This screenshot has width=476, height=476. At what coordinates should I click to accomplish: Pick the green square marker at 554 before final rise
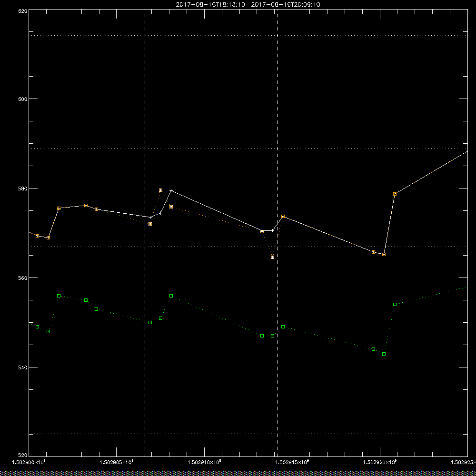point(395,304)
